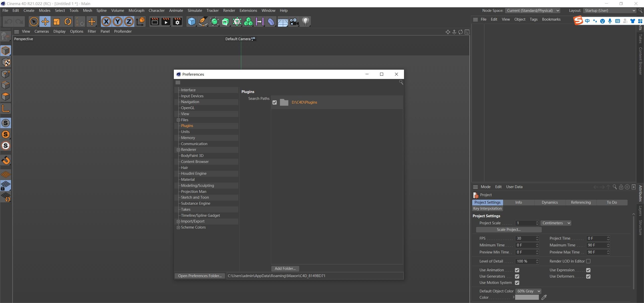
Task: Click the Add Folder... button
Action: click(285, 269)
